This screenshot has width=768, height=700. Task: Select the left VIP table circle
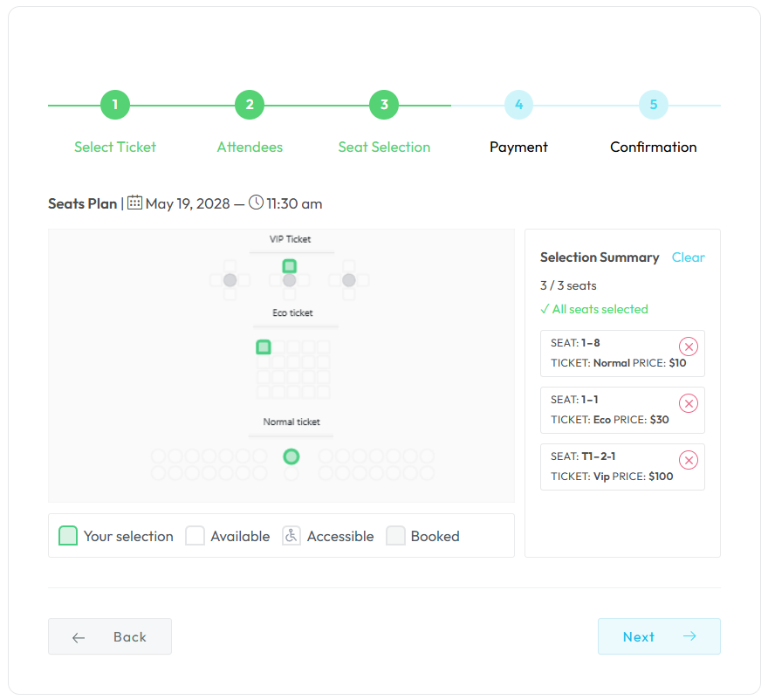(x=230, y=280)
